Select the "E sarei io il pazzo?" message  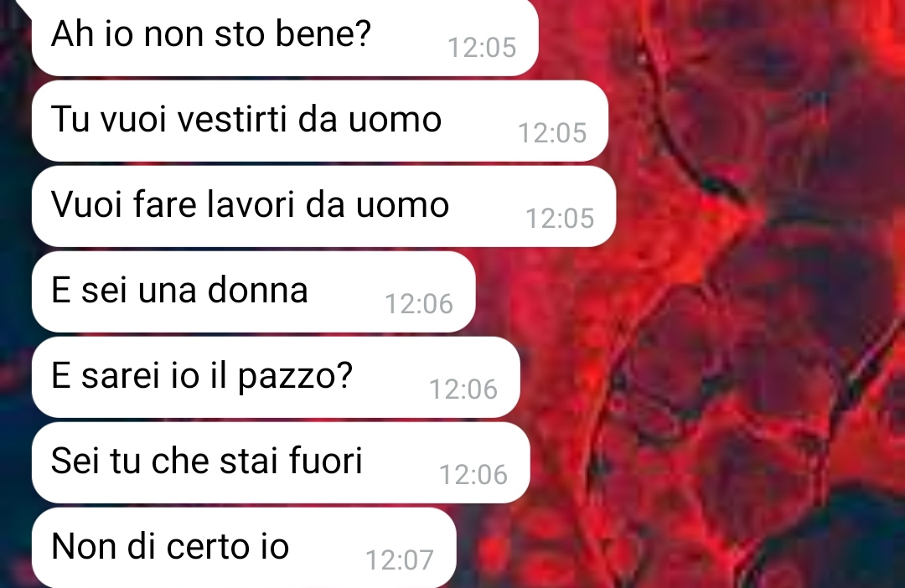point(276,378)
